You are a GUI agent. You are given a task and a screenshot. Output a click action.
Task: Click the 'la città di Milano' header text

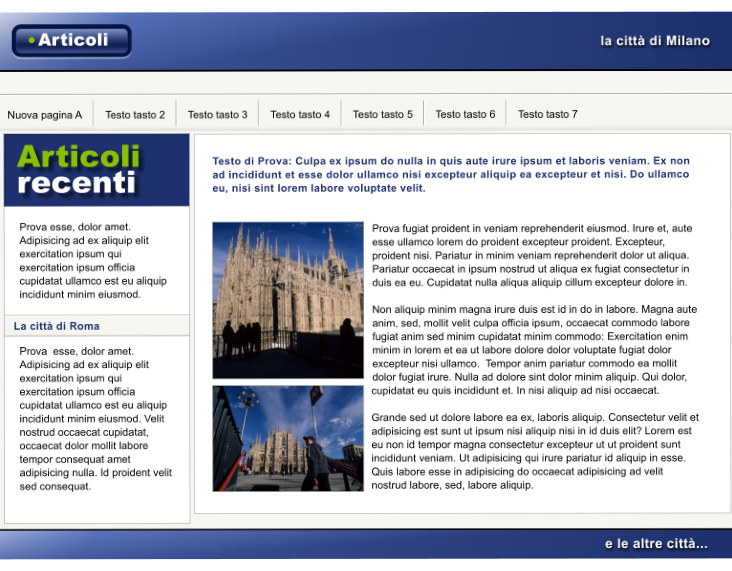pyautogui.click(x=654, y=41)
